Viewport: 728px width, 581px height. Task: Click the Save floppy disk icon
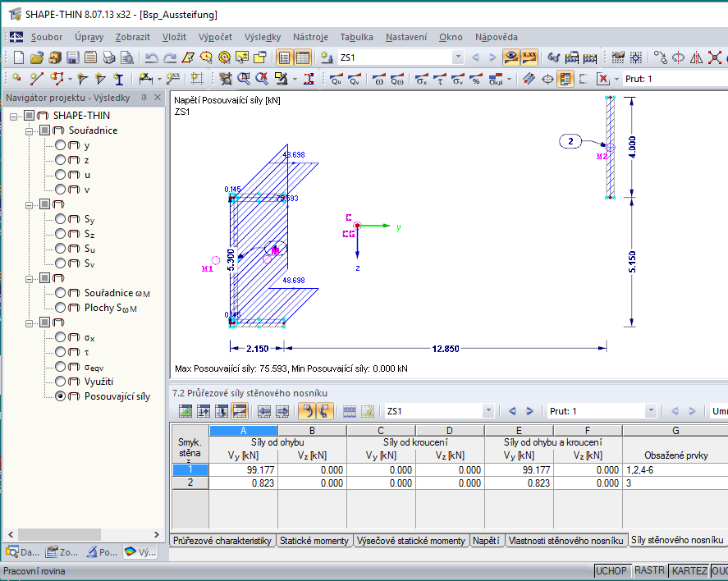click(72, 57)
